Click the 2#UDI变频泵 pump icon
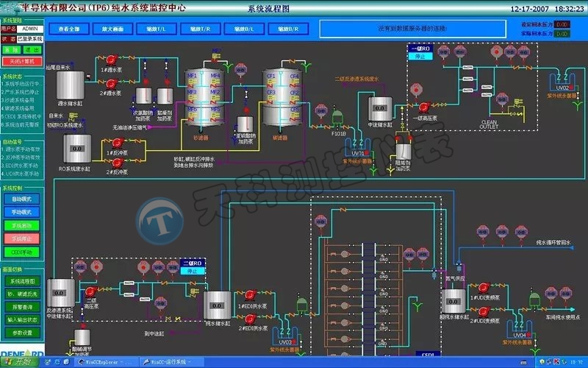588x368 pixels. coord(482,312)
